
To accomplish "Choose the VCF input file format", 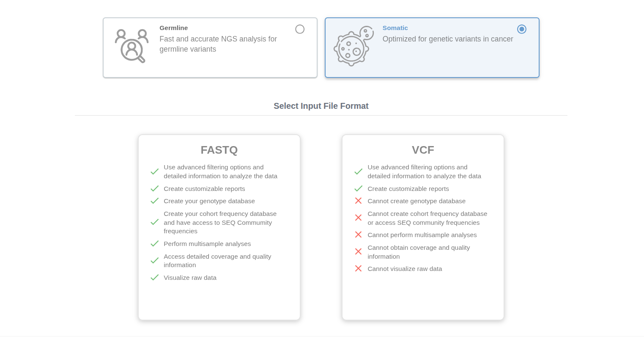I will click(x=423, y=227).
